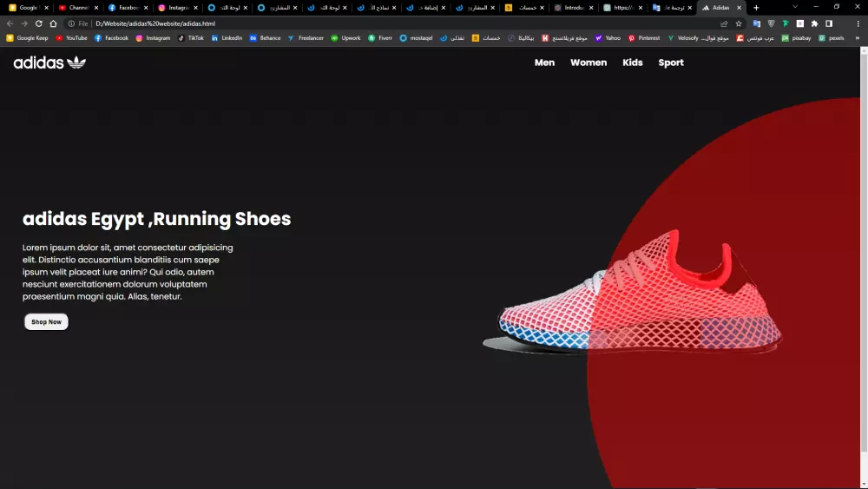Screen dimensions: 868x489
Task: Click the adidas logo in the header
Action: 49,63
